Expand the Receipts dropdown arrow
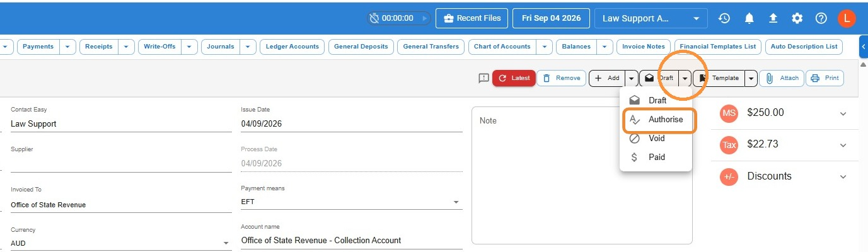This screenshot has width=868, height=252. pos(127,47)
